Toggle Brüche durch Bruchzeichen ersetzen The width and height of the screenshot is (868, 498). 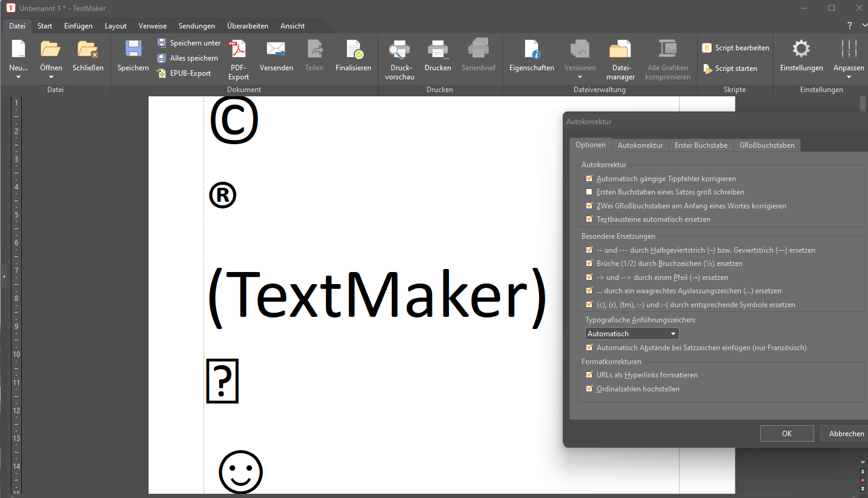(x=589, y=264)
